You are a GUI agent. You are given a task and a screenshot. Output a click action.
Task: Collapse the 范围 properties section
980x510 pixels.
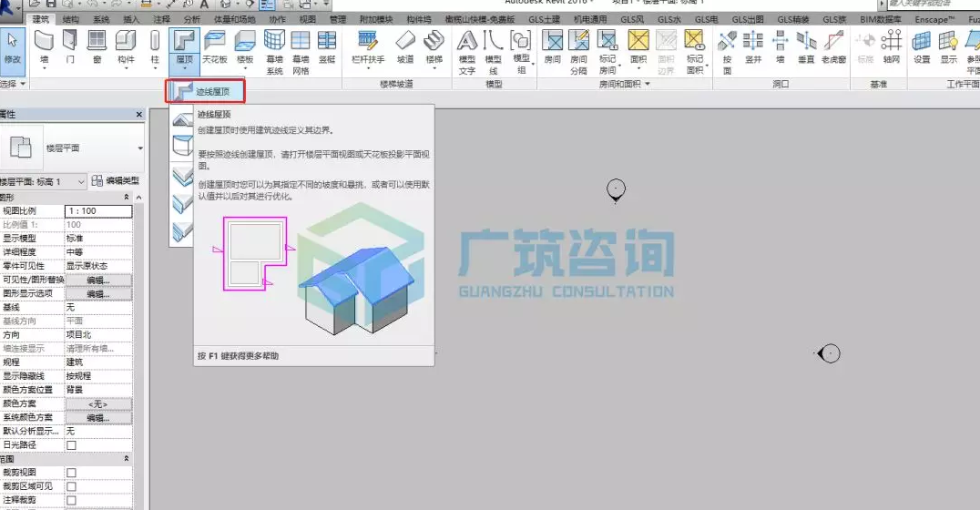pos(127,459)
